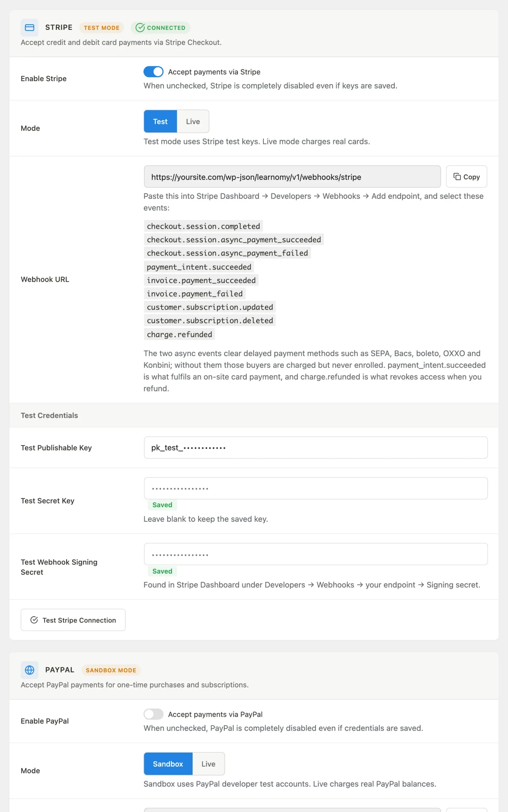Switch Stripe mode to Live
This screenshot has width=508, height=812.
click(x=193, y=121)
